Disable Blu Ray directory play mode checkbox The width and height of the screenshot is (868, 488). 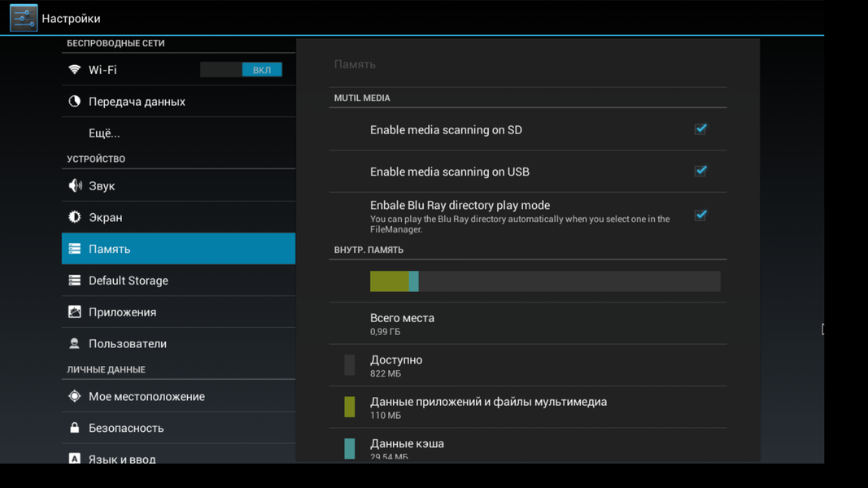tap(700, 216)
